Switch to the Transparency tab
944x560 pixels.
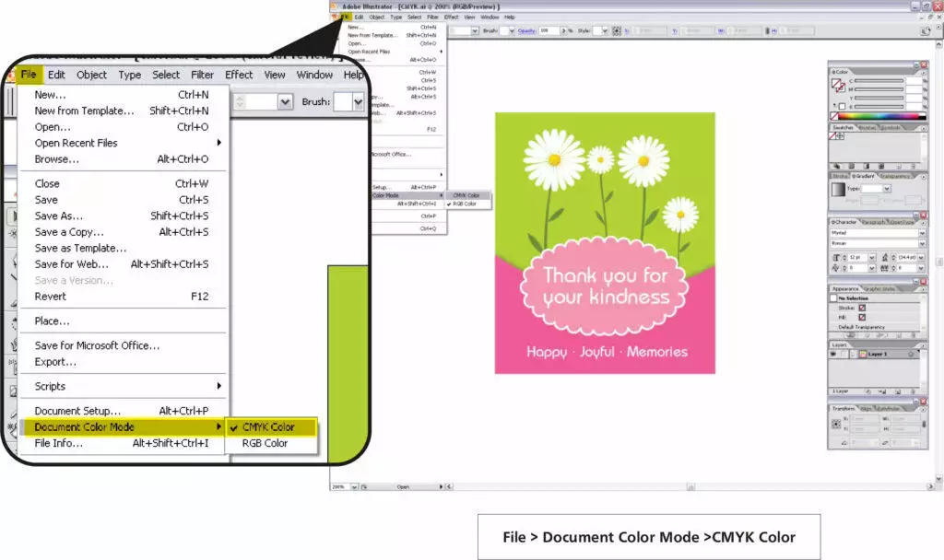(x=896, y=176)
